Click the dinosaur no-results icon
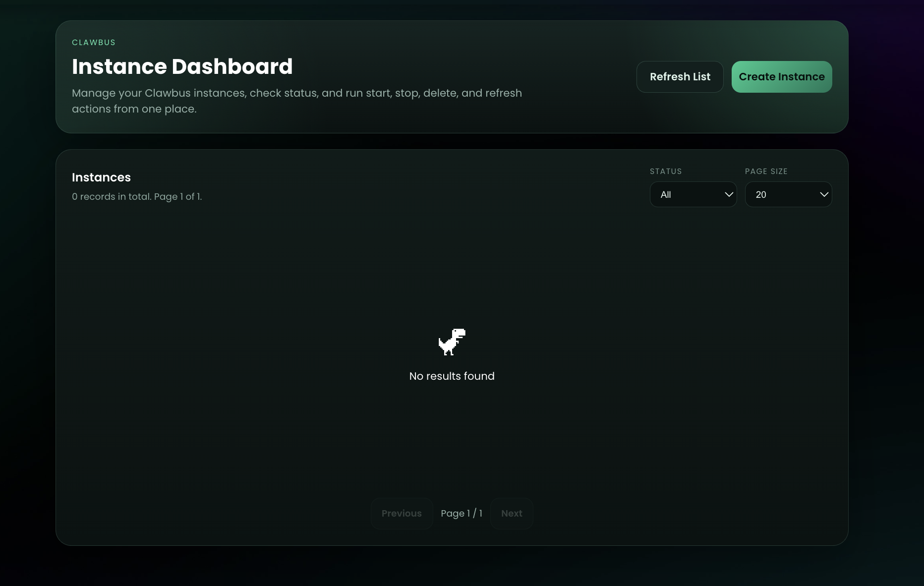The height and width of the screenshot is (586, 924). (451, 342)
